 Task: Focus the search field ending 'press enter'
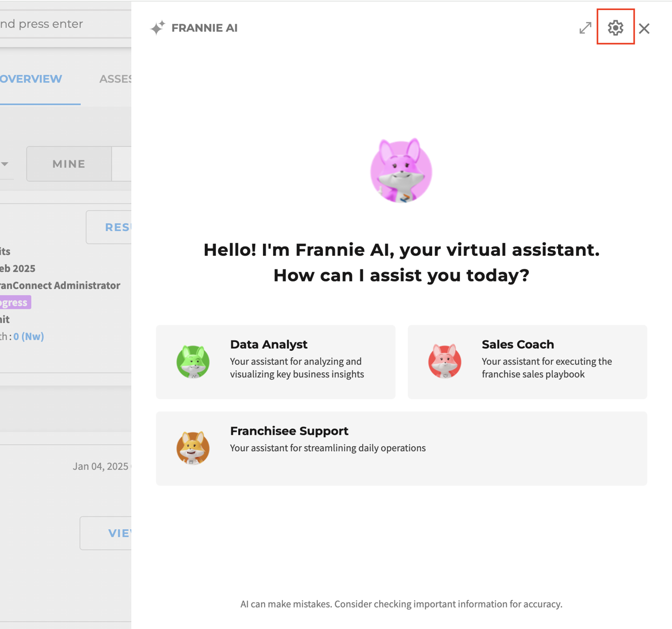click(52, 24)
